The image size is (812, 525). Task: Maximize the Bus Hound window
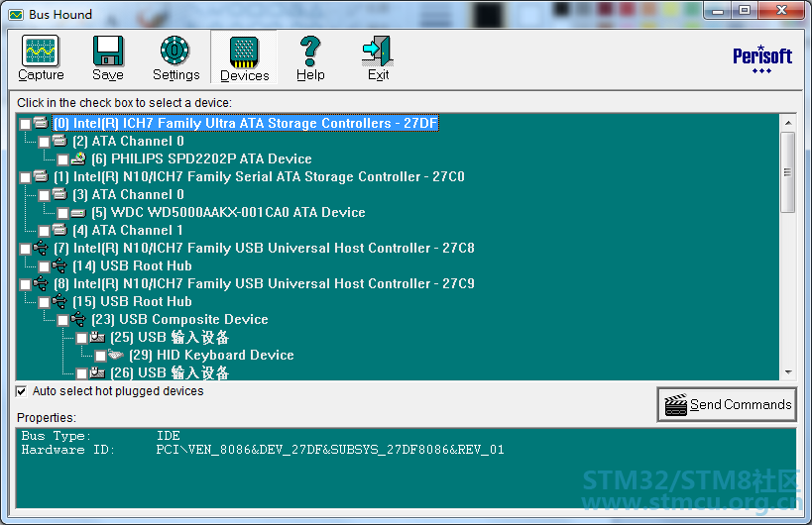(745, 10)
